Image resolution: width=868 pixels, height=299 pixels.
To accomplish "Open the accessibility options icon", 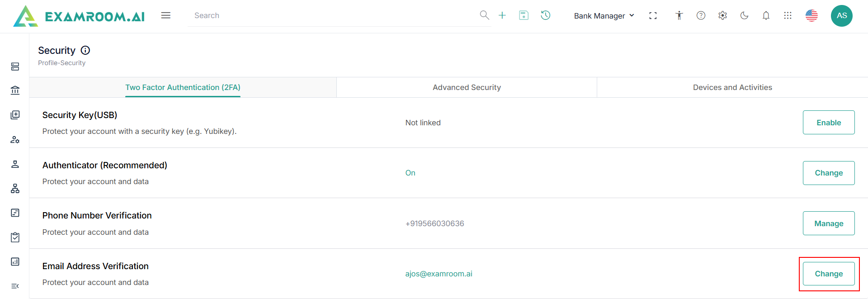I will click(x=679, y=15).
